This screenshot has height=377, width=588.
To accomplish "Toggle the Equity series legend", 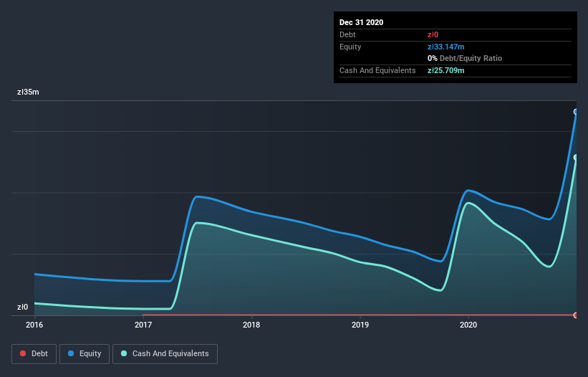I will pos(85,354).
